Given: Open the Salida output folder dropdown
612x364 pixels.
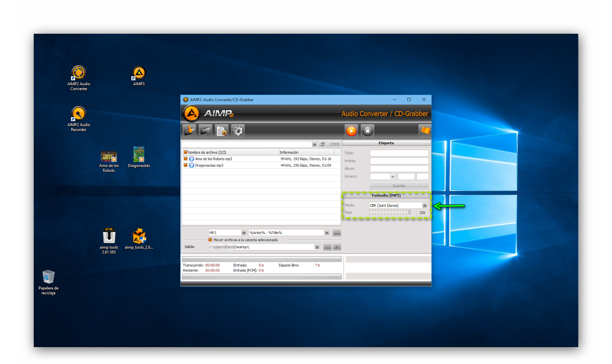Looking at the screenshot, I should point(317,247).
